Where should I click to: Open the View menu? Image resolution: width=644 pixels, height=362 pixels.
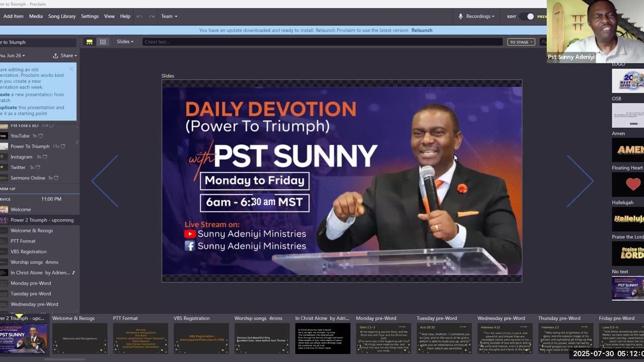pyautogui.click(x=109, y=16)
